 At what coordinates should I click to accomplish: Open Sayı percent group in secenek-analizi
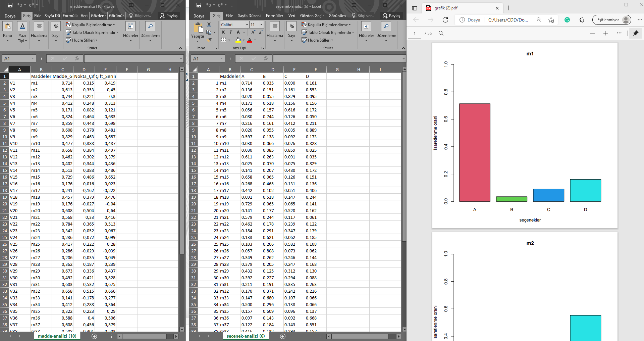point(292,31)
